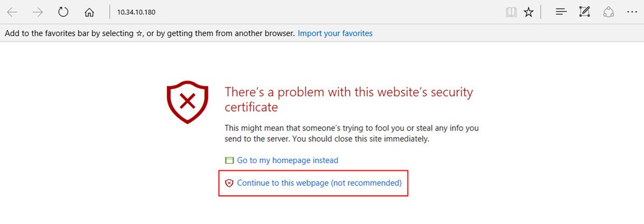Click the large red shield warning icon
This screenshot has width=644, height=224.
pos(188,102)
